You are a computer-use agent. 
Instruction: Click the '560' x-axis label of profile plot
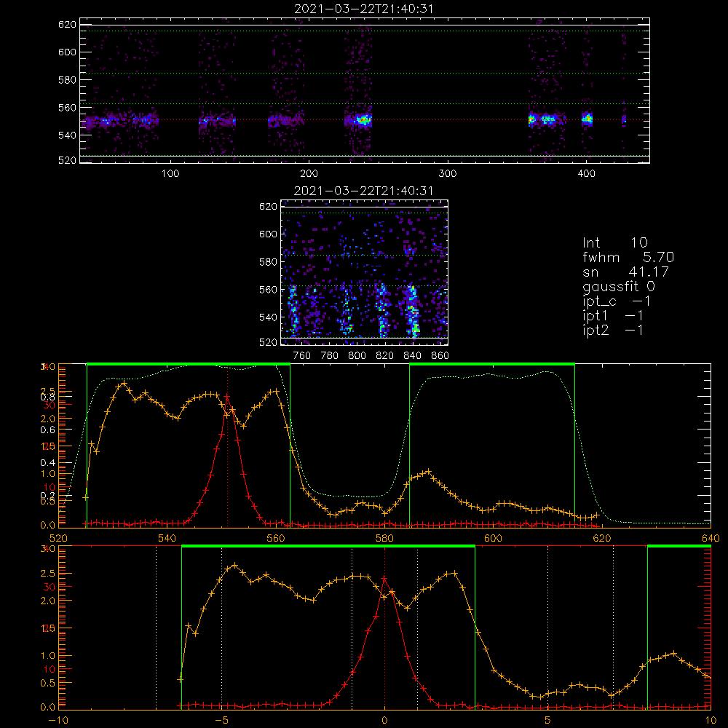click(276, 538)
